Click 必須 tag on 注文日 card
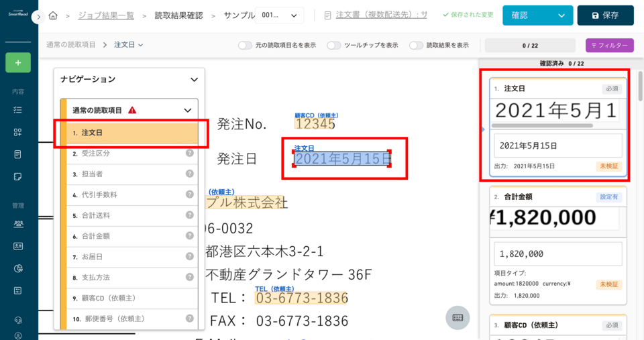This screenshot has height=340, width=644. click(612, 89)
